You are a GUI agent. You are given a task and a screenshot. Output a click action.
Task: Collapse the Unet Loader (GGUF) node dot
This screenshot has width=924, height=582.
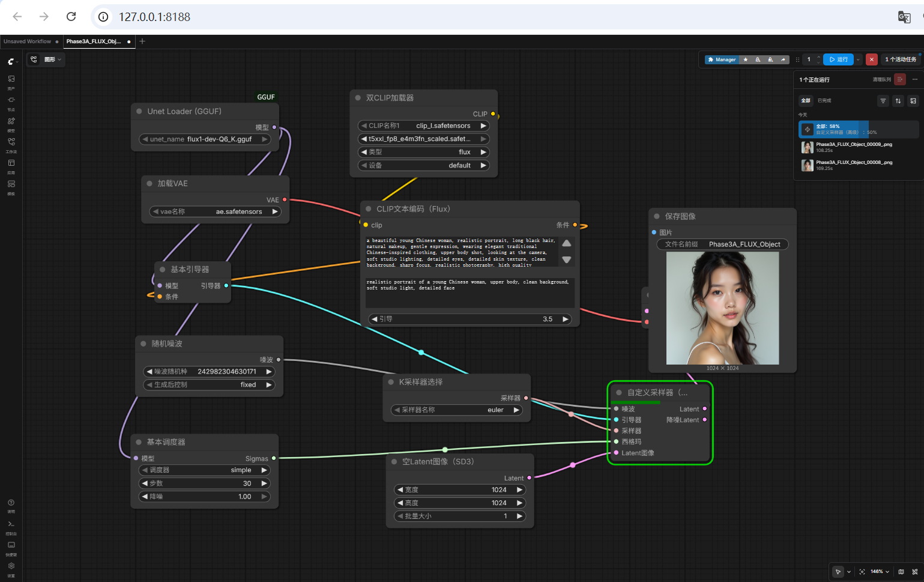click(x=139, y=111)
